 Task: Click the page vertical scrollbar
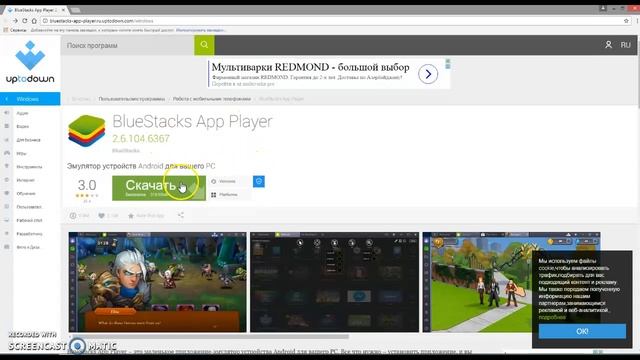[638, 72]
